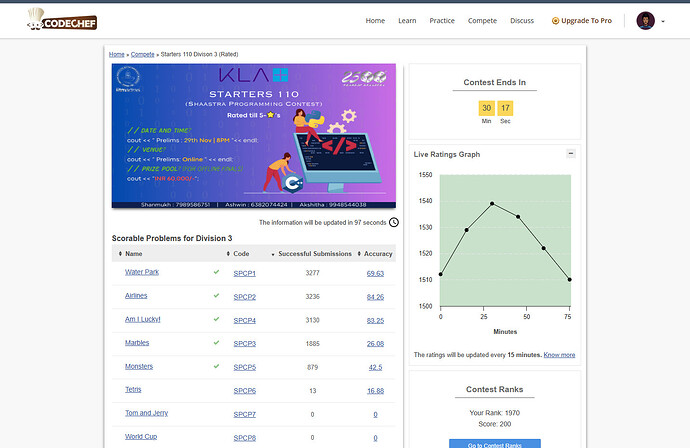Click the Upgrade To Pro coin icon
690x448 pixels.
[x=555, y=21]
